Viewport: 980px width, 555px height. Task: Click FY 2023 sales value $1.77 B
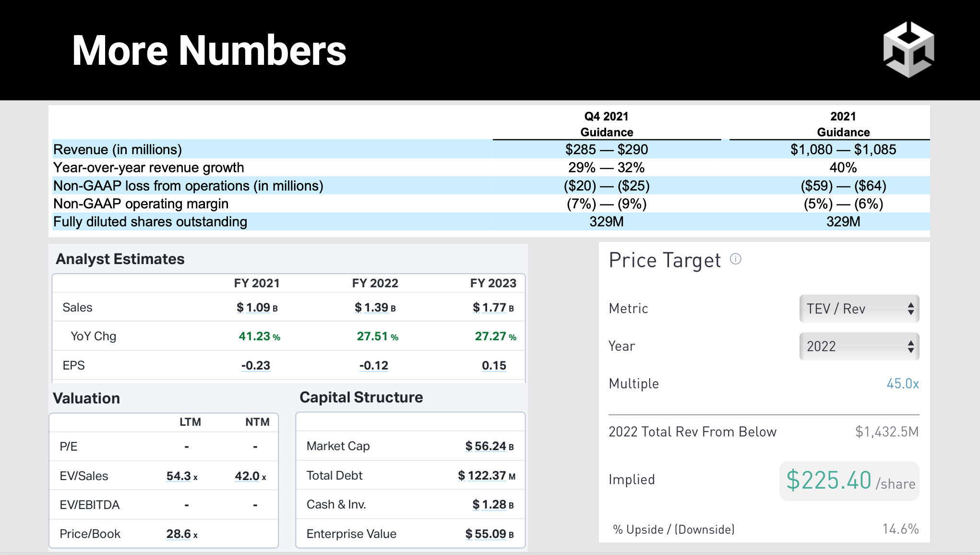(x=493, y=308)
